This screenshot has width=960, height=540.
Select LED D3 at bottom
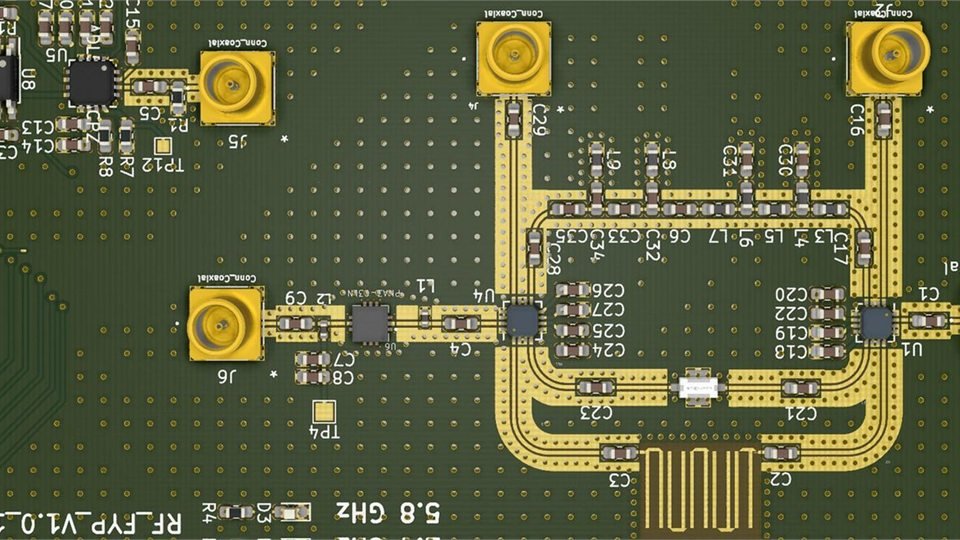[x=292, y=512]
